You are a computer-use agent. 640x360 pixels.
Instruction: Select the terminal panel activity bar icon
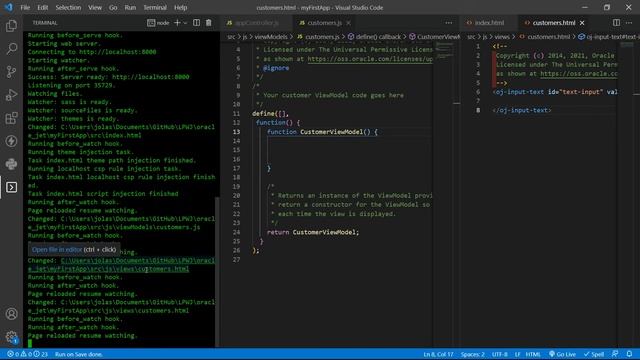click(11, 187)
